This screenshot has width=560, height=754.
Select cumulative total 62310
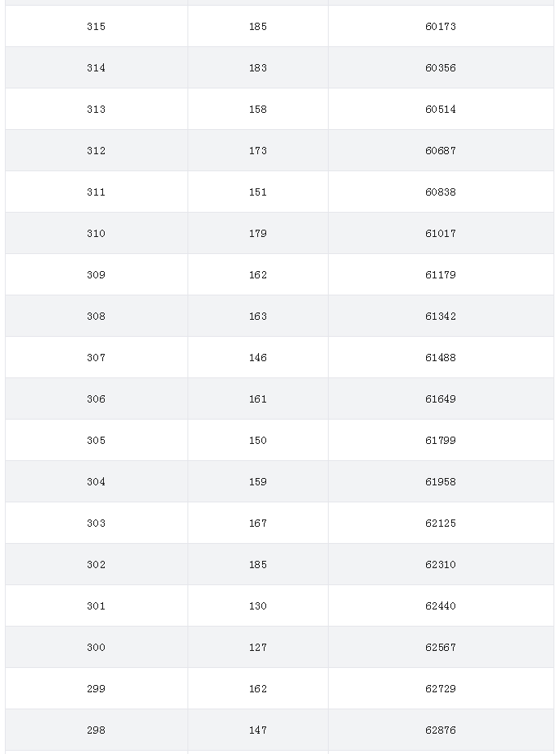click(441, 564)
